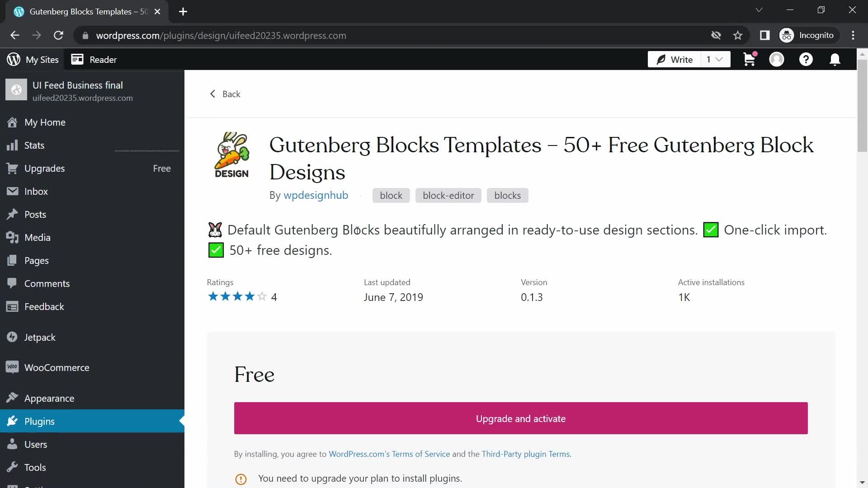
Task: Click the Back navigation arrow
Action: click(x=212, y=94)
